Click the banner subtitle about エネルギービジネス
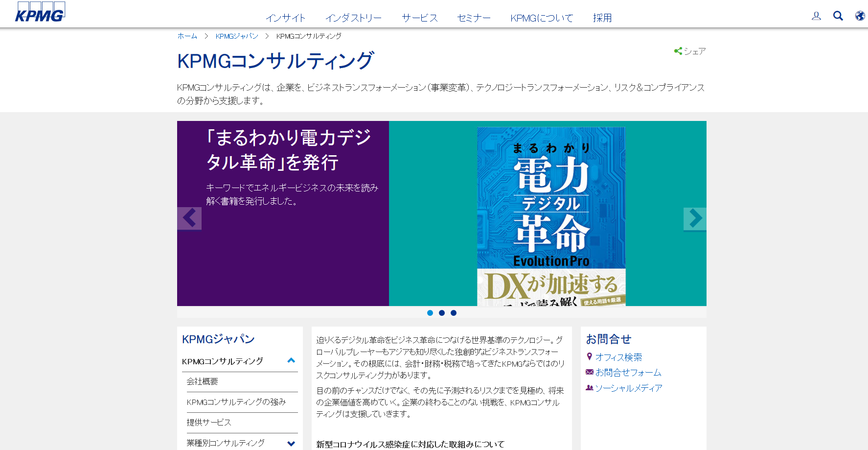The image size is (868, 450). coord(292,194)
